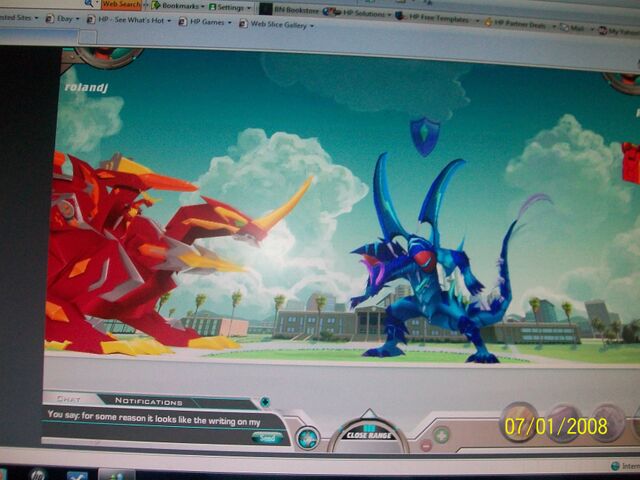640x480 pixels.
Task: Open the Settings dropdown in toolbar
Action: pyautogui.click(x=229, y=6)
